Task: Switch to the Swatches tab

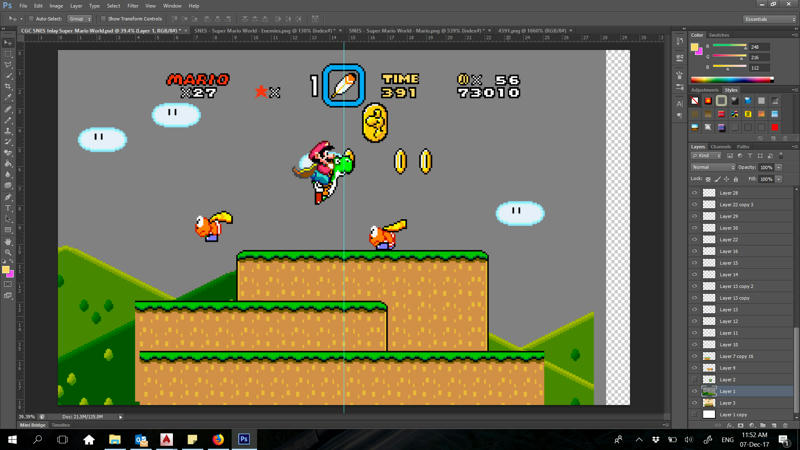Action: [x=719, y=35]
